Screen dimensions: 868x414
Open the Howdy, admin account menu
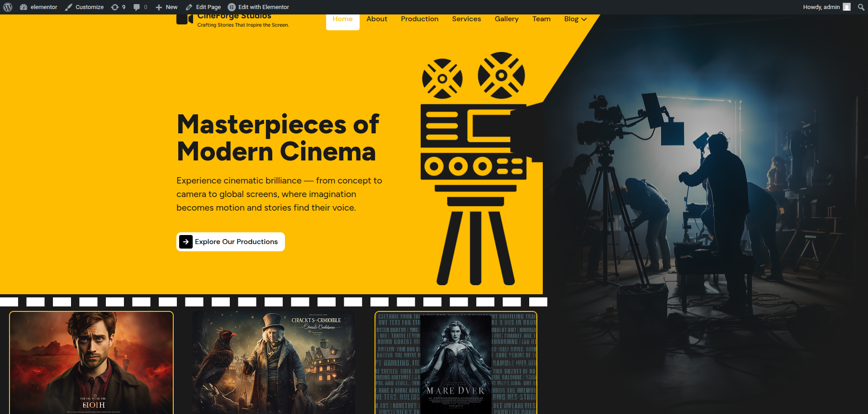tap(821, 7)
